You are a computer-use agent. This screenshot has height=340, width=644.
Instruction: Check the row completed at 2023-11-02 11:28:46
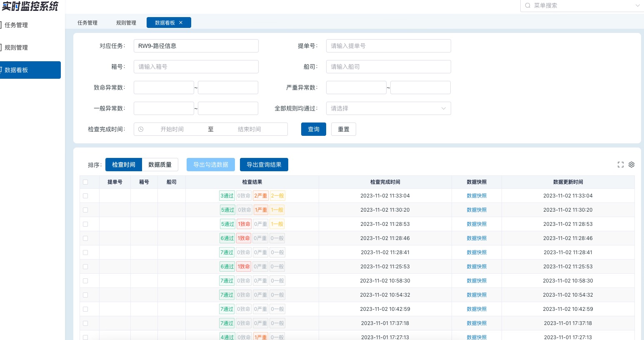point(85,238)
